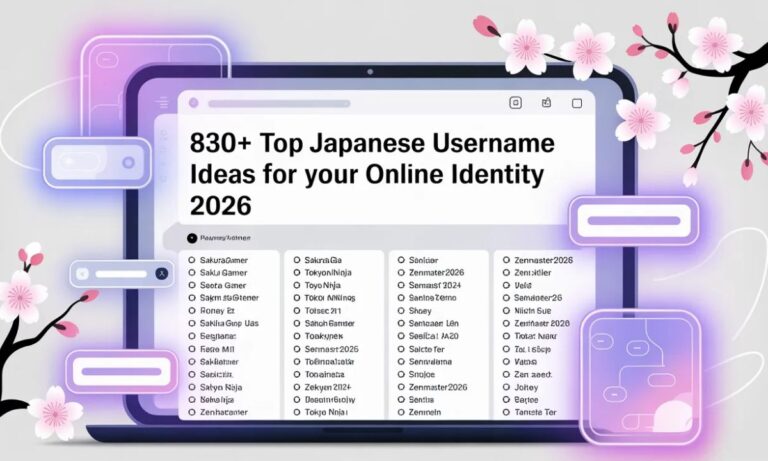Select the radio button next to Semaoeer26
The width and height of the screenshot is (768, 461).
[506, 298]
